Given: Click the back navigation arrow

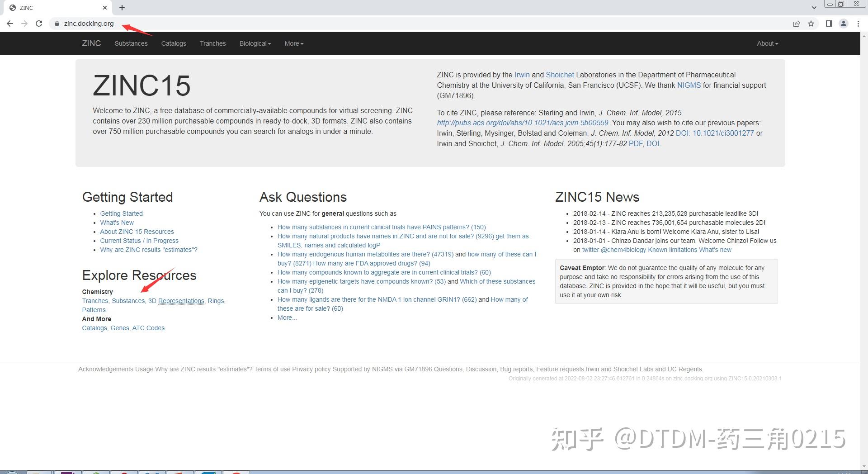Looking at the screenshot, I should (9, 24).
